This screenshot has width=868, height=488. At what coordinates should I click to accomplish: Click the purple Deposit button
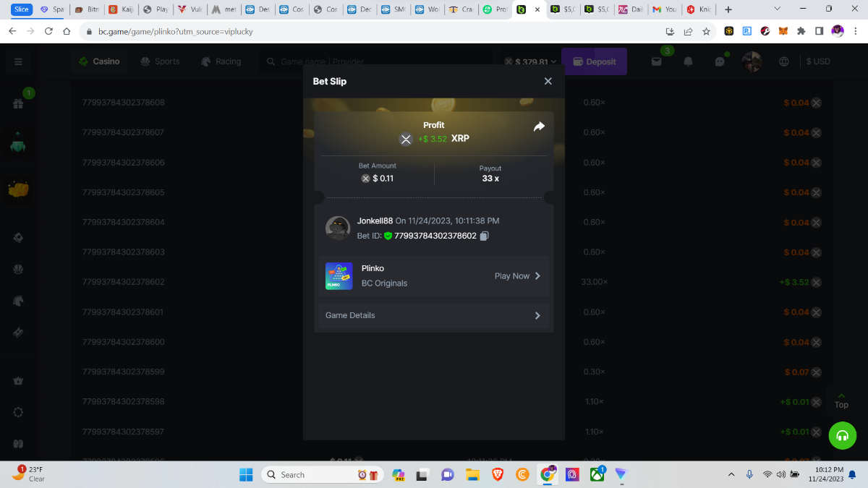594,61
